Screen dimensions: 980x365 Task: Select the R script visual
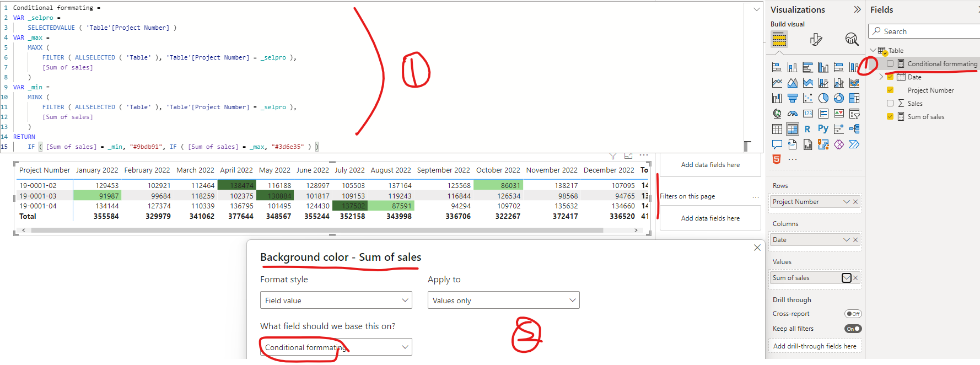tap(807, 129)
